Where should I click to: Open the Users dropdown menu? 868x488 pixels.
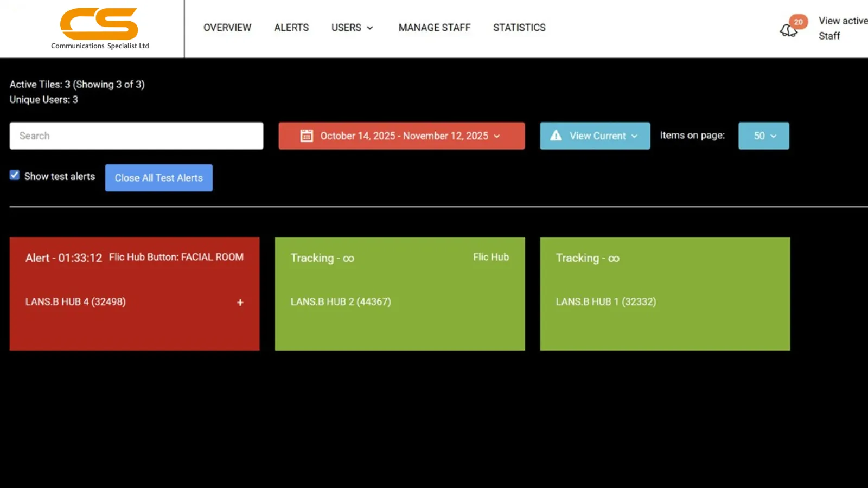click(x=352, y=28)
